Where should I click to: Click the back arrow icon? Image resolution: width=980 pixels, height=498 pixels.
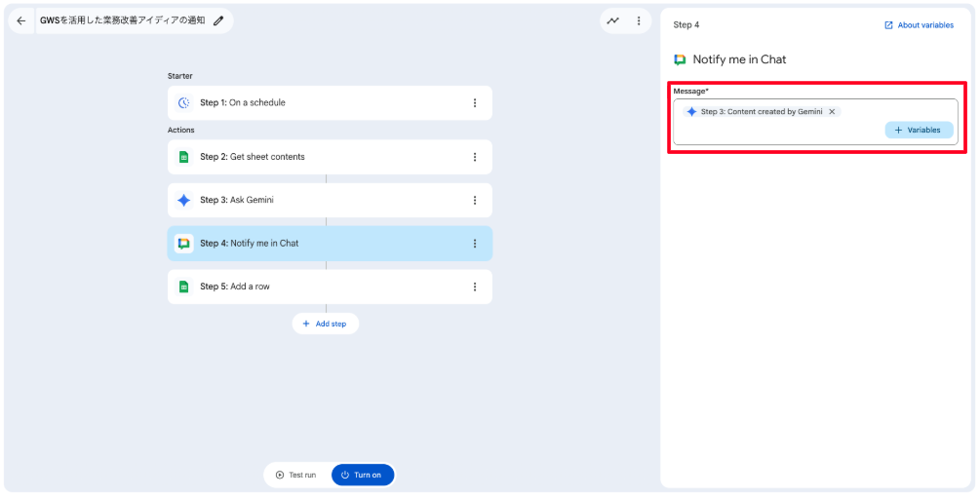(x=21, y=20)
